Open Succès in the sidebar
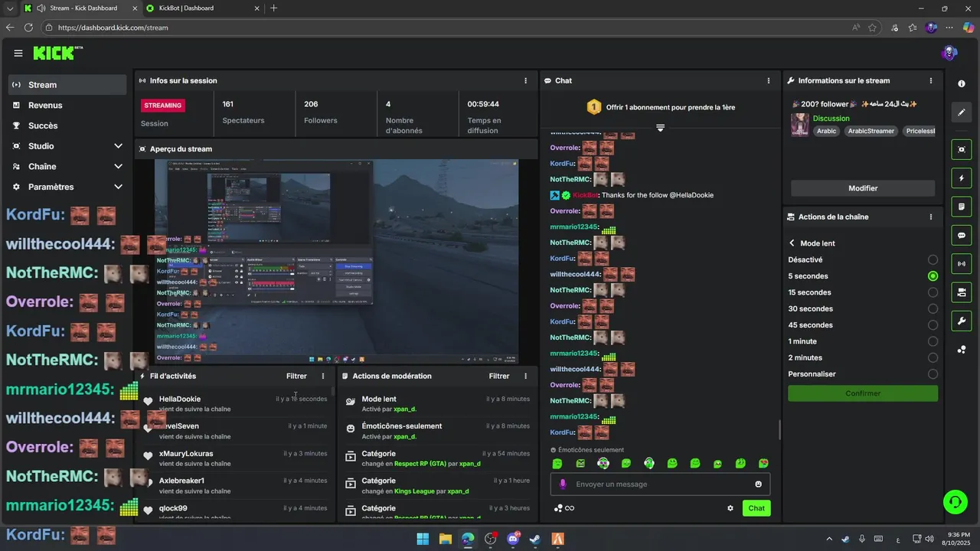980x551 pixels. (x=67, y=126)
